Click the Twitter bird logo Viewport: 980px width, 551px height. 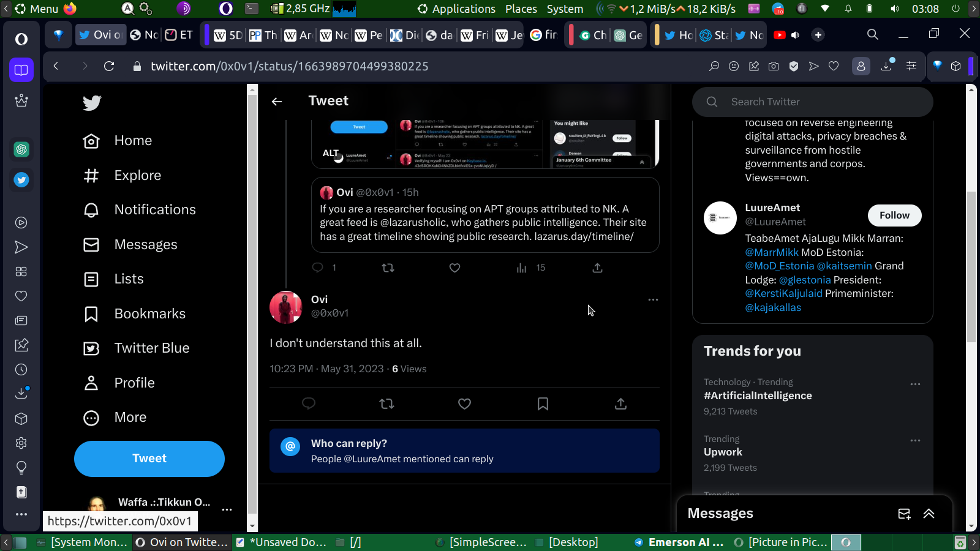(x=92, y=103)
